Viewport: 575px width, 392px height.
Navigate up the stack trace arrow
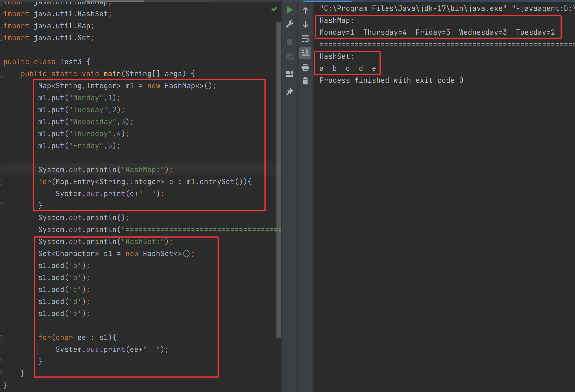click(305, 10)
